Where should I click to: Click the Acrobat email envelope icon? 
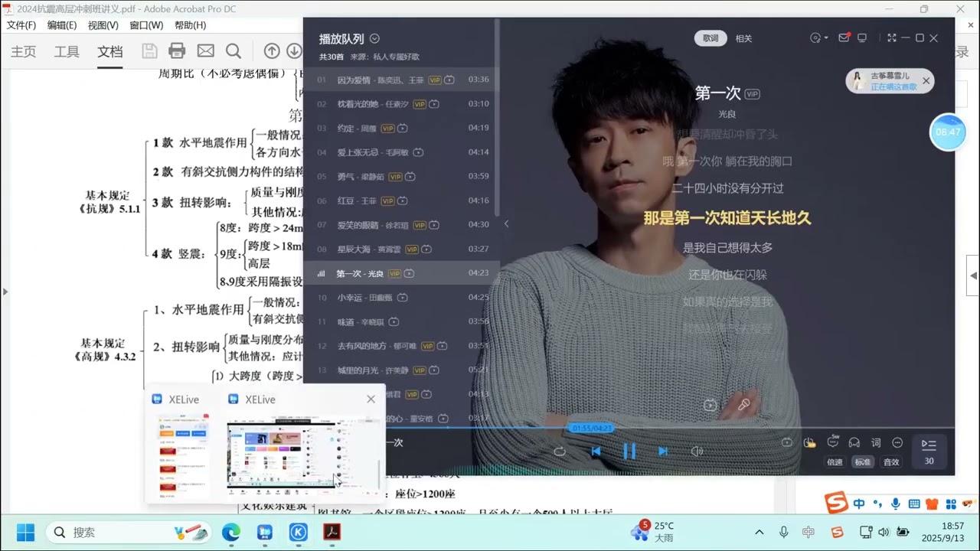point(205,51)
